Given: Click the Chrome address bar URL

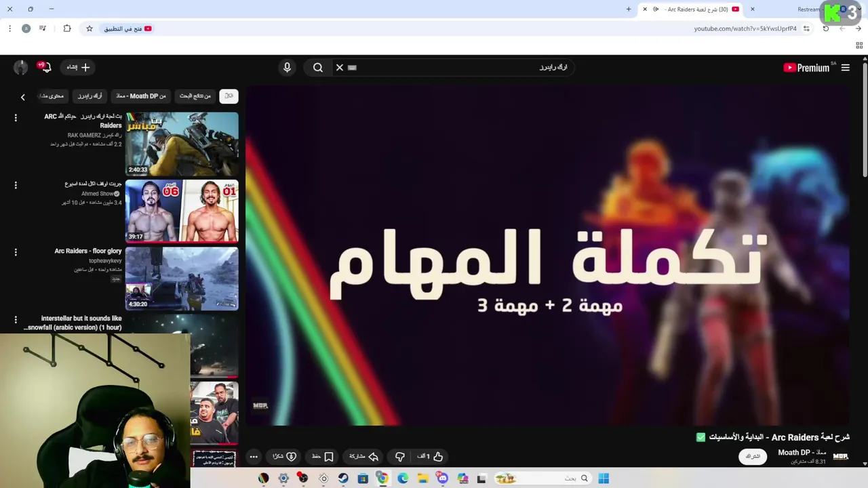Looking at the screenshot, I should [x=745, y=28].
